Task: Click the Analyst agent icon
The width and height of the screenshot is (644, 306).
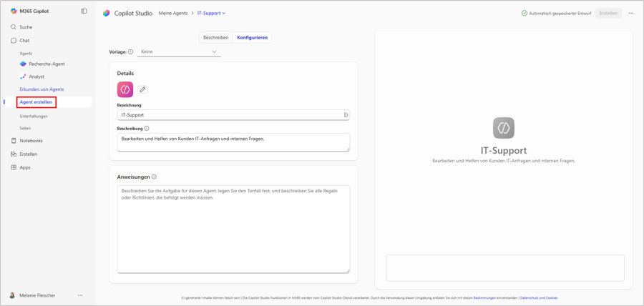Action: pyautogui.click(x=24, y=76)
